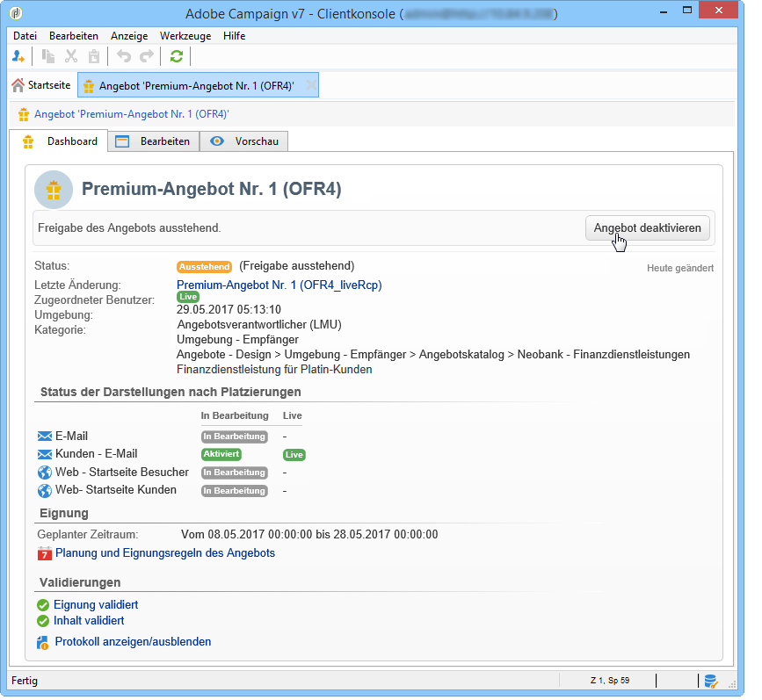Switch to the Dashboard tab
762x700 pixels.
click(59, 141)
